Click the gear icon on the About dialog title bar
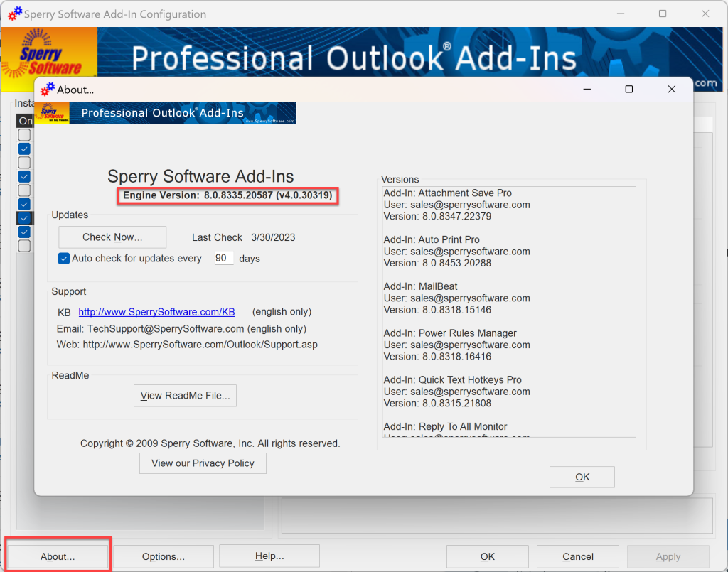 pos(48,89)
